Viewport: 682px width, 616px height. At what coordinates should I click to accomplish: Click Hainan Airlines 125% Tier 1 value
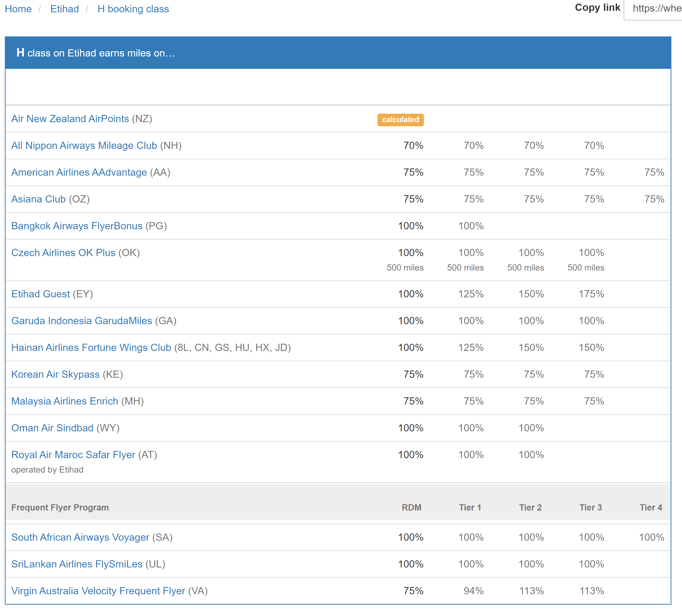click(471, 347)
